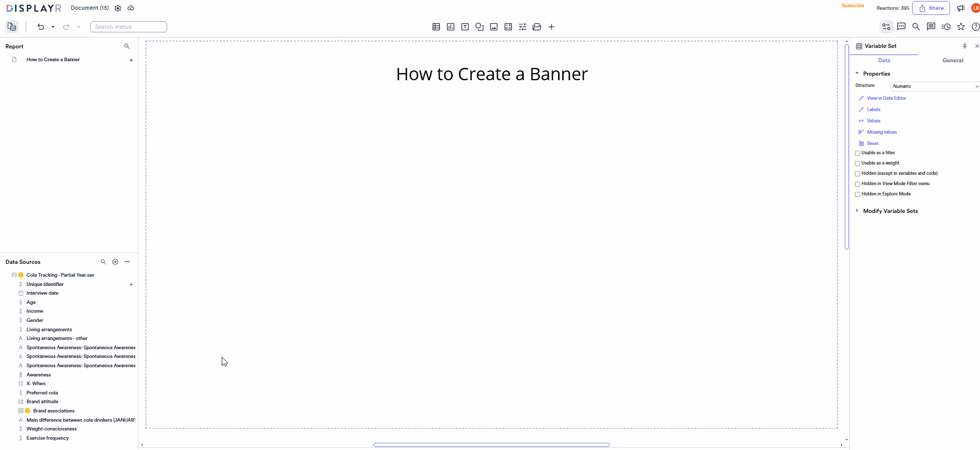The width and height of the screenshot is (980, 450).
Task: Open Data Sources more options menu
Action: [x=127, y=262]
